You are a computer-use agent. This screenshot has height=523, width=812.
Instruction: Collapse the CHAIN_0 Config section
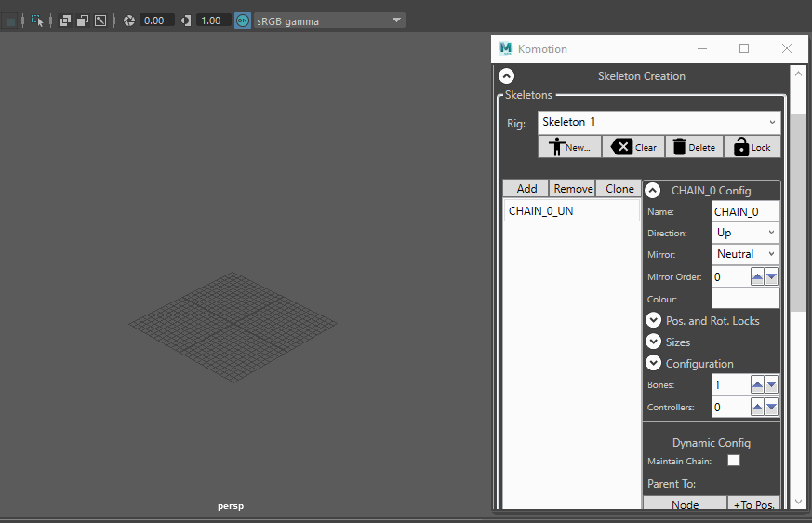[x=653, y=191]
